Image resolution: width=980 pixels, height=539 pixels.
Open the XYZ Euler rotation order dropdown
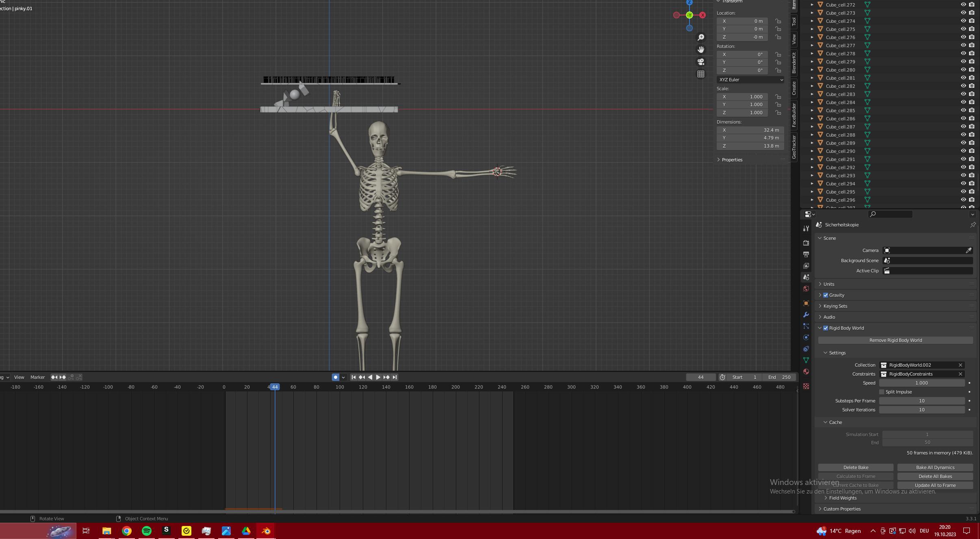(750, 80)
